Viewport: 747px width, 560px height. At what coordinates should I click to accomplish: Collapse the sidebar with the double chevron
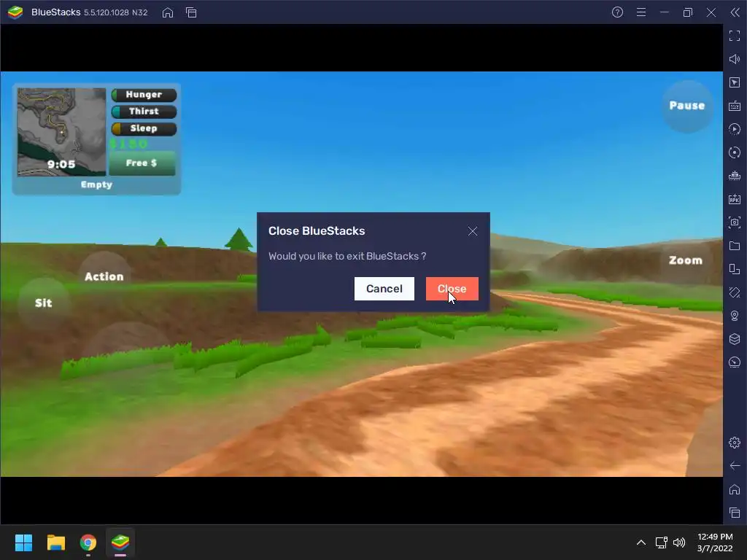pyautogui.click(x=735, y=12)
